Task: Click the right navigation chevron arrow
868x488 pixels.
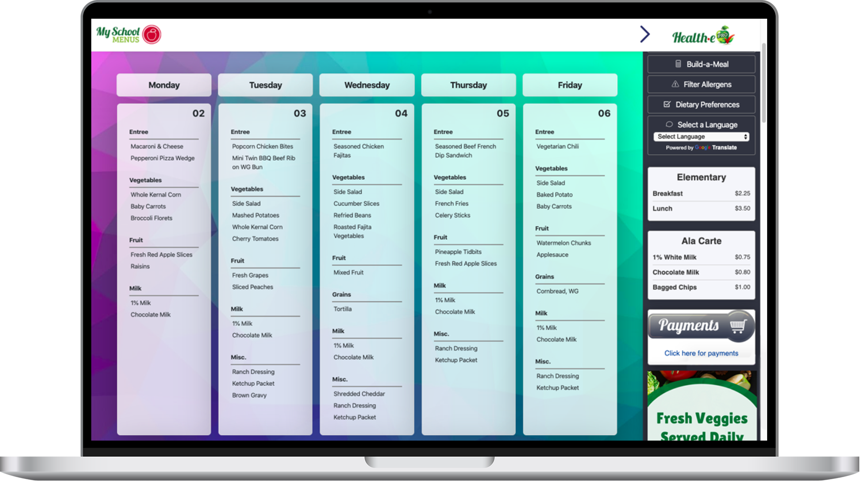Action: tap(645, 34)
